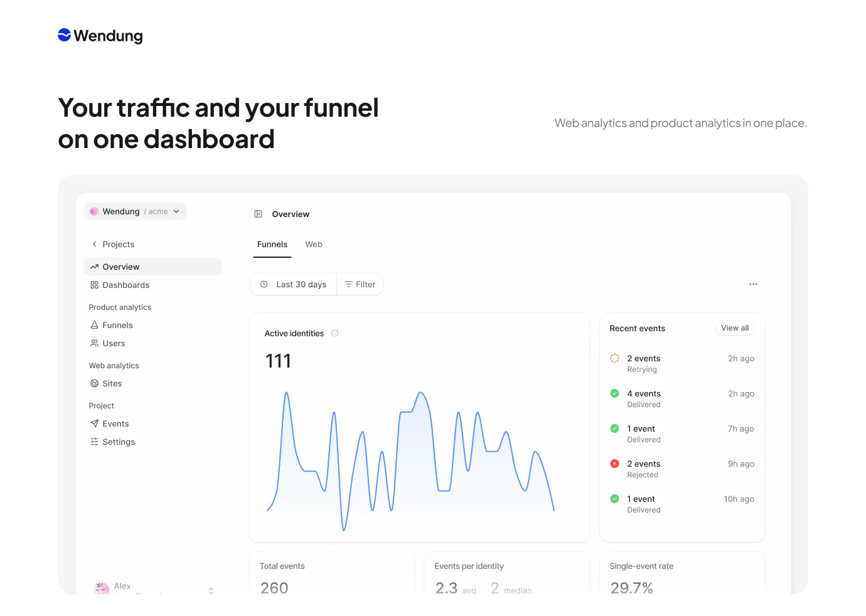Viewport: 866px width, 616px height.
Task: Expand the Alex account menu chevrons
Action: coord(211,590)
